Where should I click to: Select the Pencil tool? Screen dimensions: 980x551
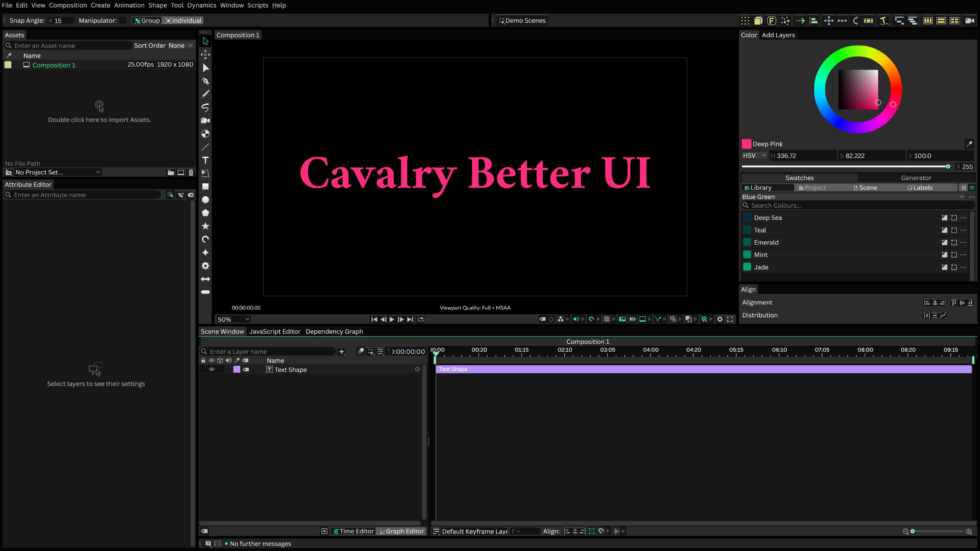tap(205, 94)
